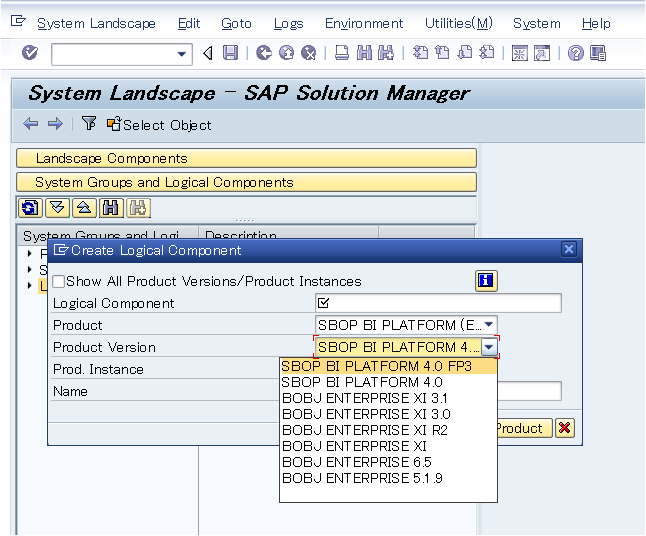Open the Utilities(M) menu
The height and width of the screenshot is (536, 646).
[459, 23]
